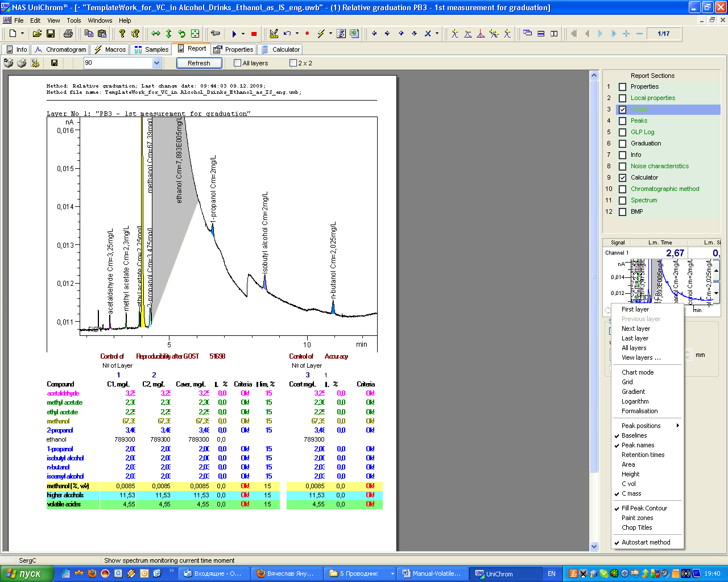Select Next layer in the context menu
This screenshot has height=582, width=728.
pyautogui.click(x=647, y=329)
